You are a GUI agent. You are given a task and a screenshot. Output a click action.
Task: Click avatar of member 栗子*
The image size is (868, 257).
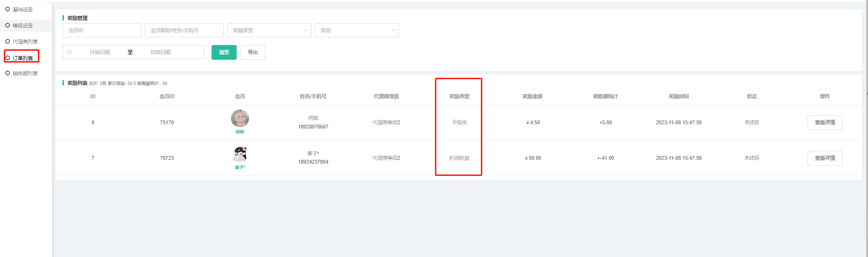pyautogui.click(x=240, y=154)
